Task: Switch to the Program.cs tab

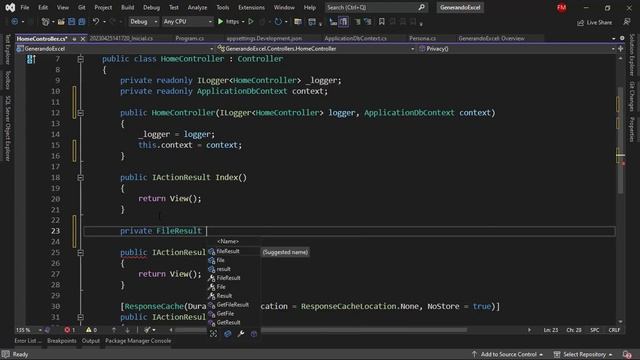Action: point(189,38)
